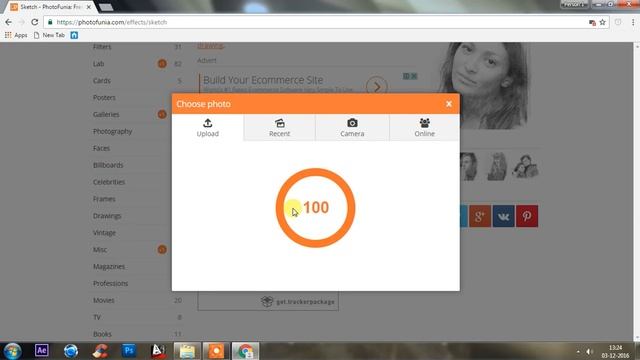Viewport: 640px width, 360px height.
Task: View the second small sketch example thumbnail
Action: click(x=497, y=167)
